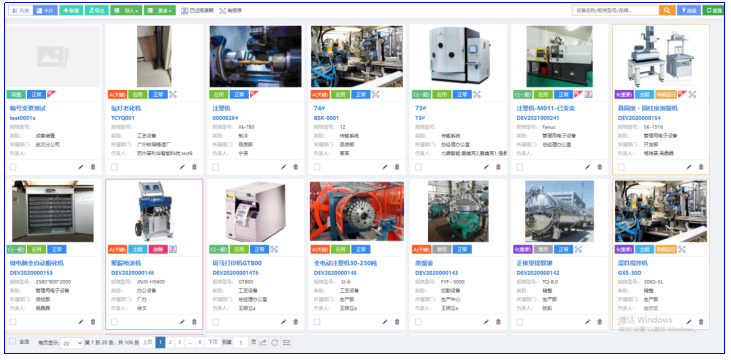Image resolution: width=731 pixels, height=360 pixels.
Task: Tick the checkbox on the test0001x card
Action: pyautogui.click(x=13, y=167)
